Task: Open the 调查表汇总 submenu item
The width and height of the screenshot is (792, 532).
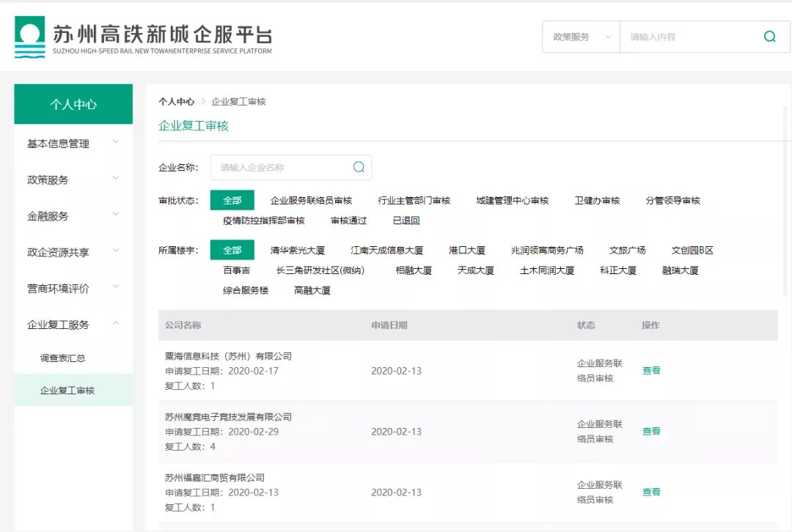Action: [62, 358]
